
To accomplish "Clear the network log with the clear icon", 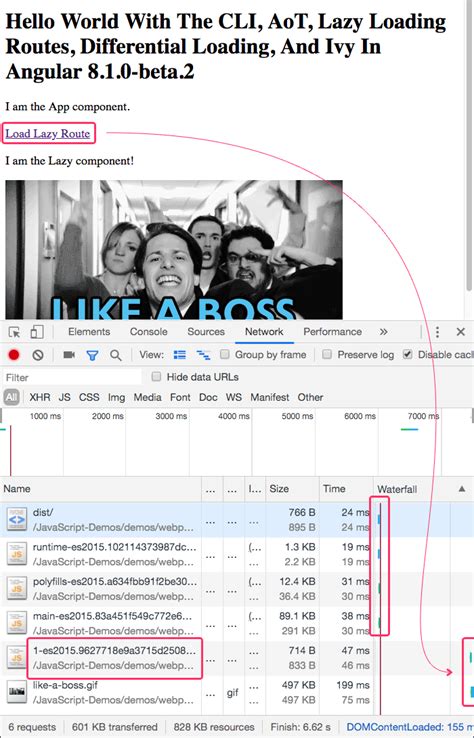I will (x=38, y=355).
